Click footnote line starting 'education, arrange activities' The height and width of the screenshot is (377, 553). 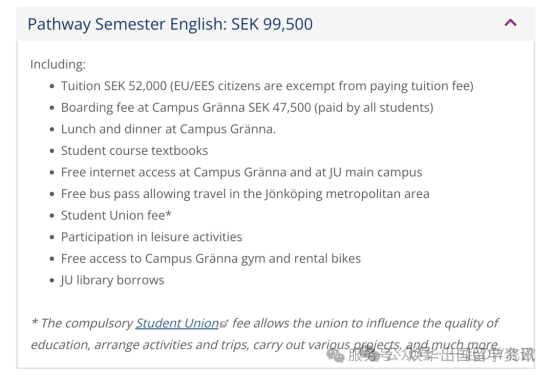click(x=265, y=345)
